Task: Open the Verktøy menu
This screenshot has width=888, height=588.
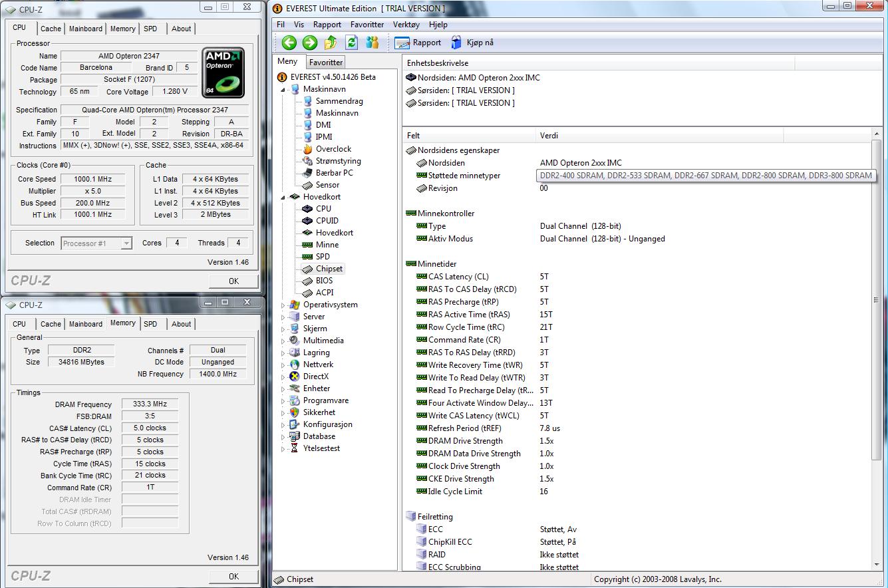Action: click(406, 25)
